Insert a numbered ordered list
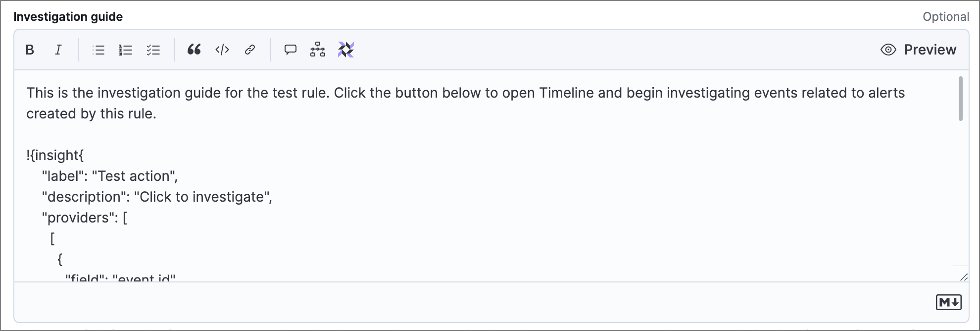This screenshot has width=980, height=331. point(126,50)
